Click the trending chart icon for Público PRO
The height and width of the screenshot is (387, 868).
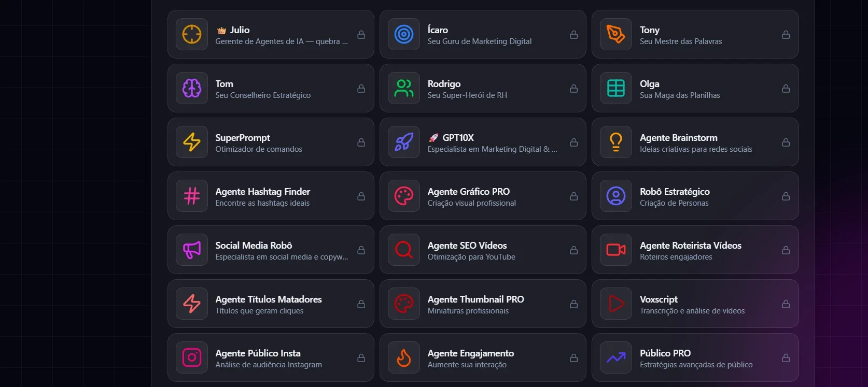click(x=616, y=357)
